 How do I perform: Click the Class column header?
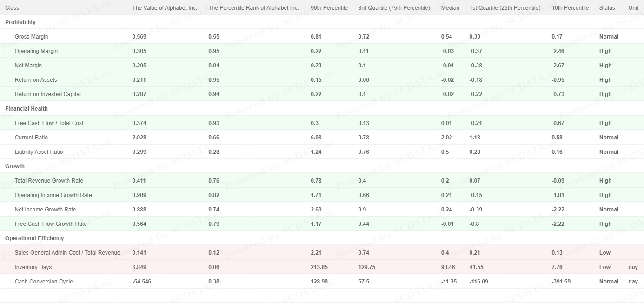point(12,8)
